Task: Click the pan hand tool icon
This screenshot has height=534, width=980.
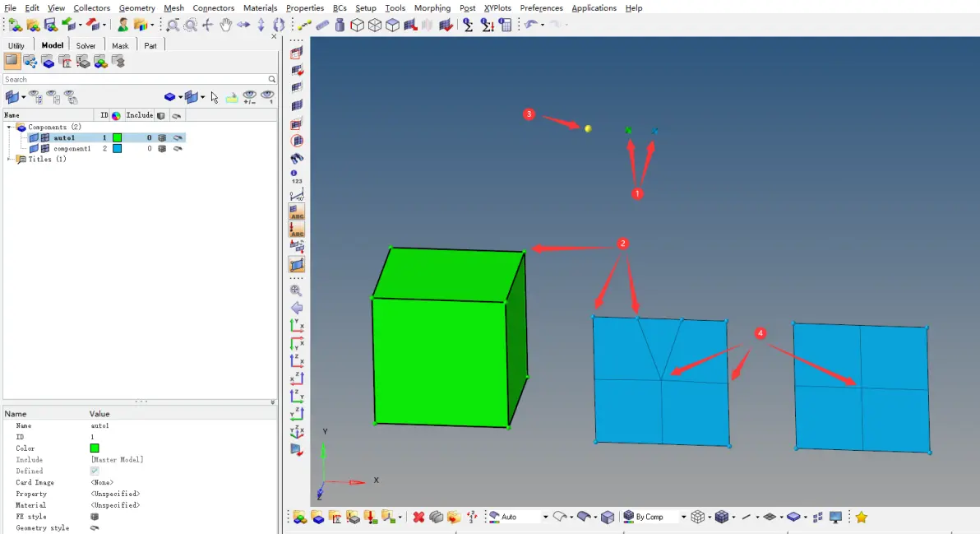Action: [225, 25]
